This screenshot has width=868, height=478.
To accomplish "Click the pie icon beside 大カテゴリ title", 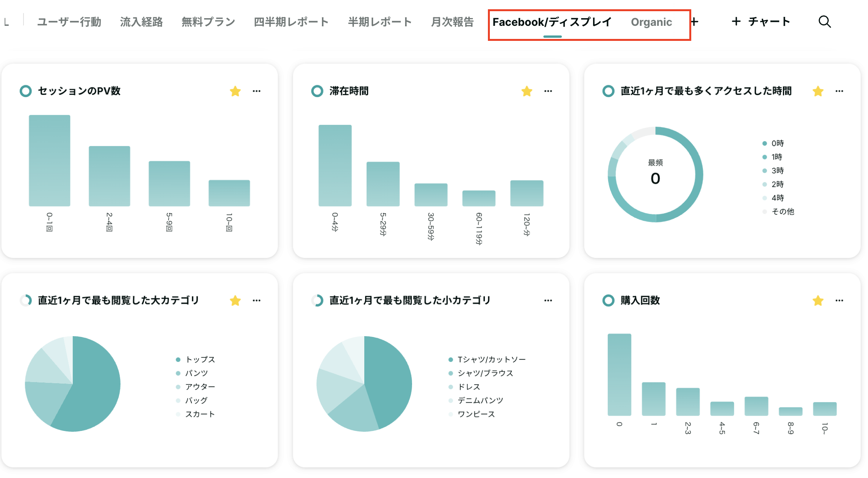I will click(26, 300).
